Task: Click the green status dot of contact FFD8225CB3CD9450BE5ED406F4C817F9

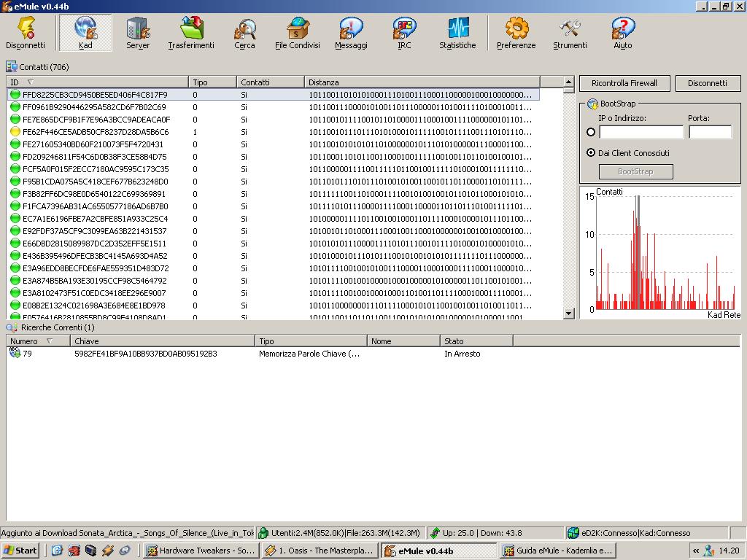Action: [x=15, y=95]
